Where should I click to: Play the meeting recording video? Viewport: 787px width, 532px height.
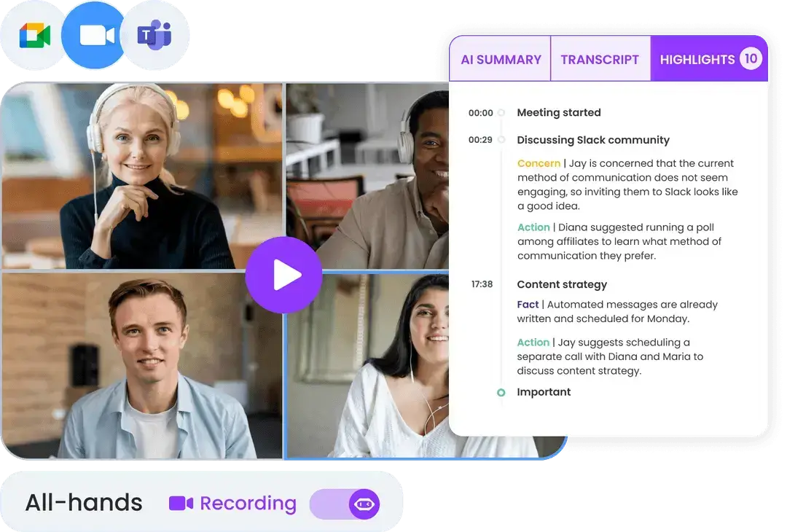tap(283, 275)
